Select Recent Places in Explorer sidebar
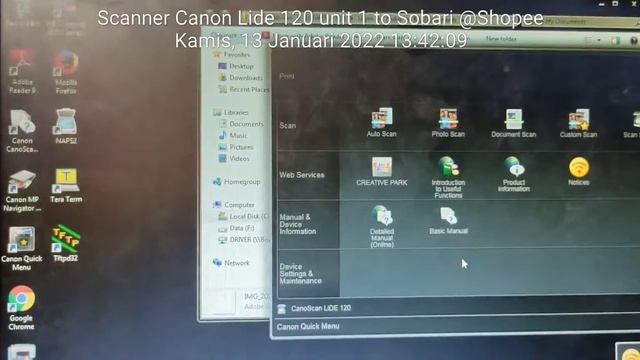Viewport: 640px width, 360px height. [244, 89]
